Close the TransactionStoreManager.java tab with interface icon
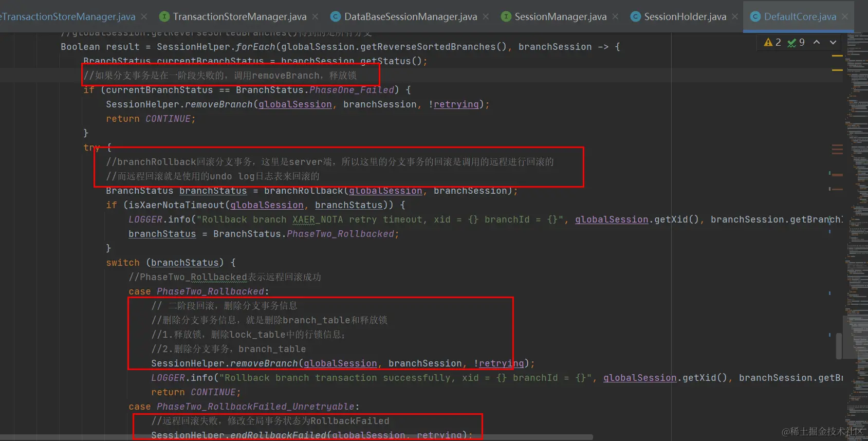 315,16
